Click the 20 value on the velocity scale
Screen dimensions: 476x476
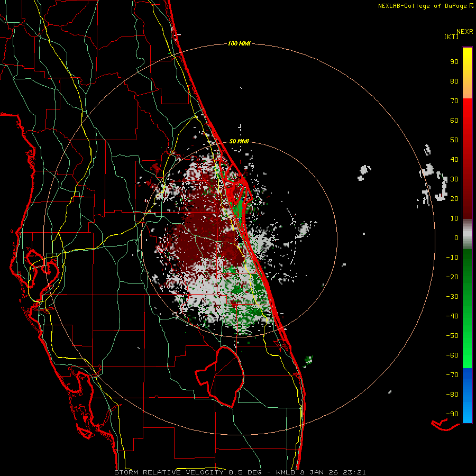pyautogui.click(x=454, y=199)
